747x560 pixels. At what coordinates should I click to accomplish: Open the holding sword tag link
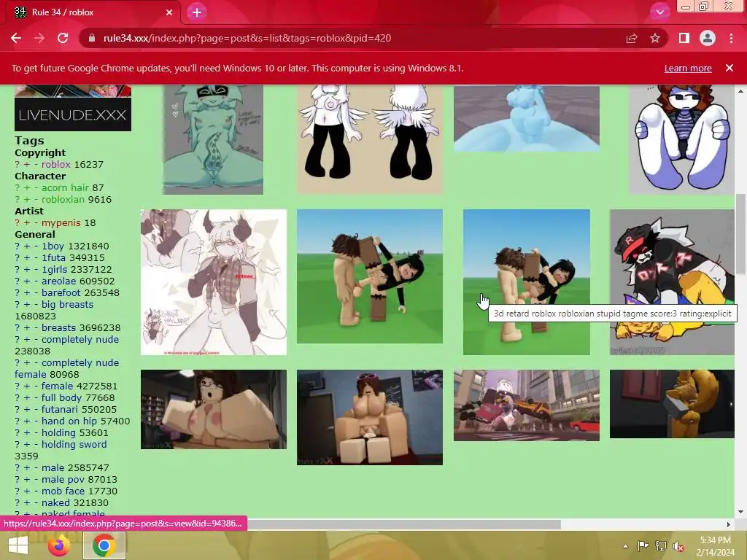[x=74, y=444]
